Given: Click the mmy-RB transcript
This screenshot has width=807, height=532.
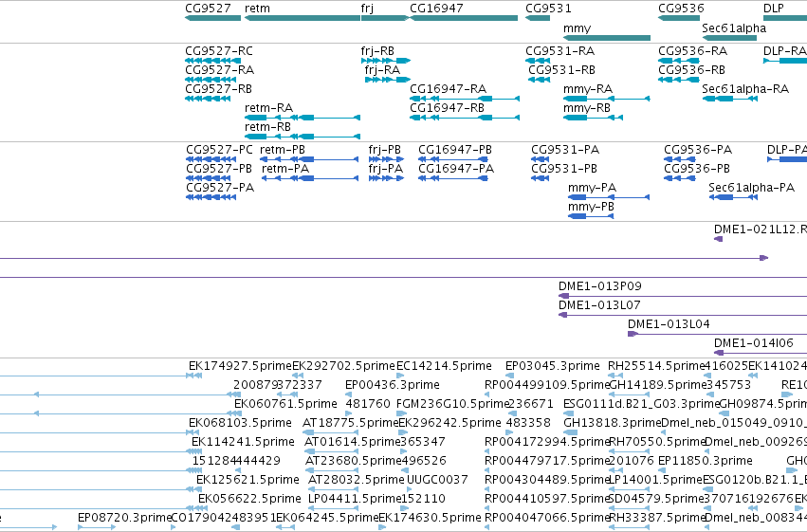Looking at the screenshot, I should [593, 118].
